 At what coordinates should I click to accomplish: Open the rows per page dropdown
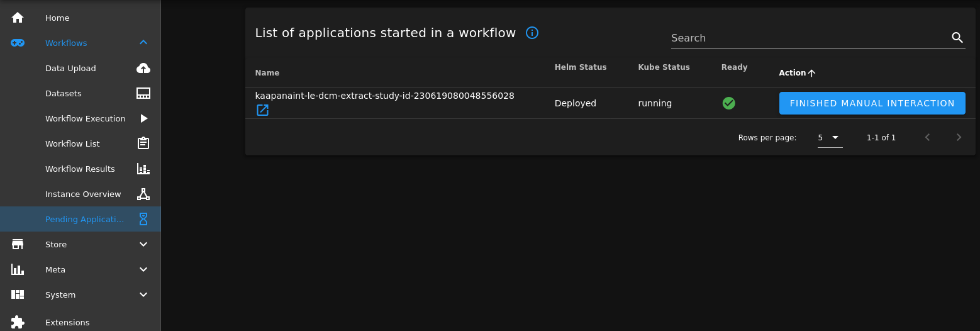[830, 138]
